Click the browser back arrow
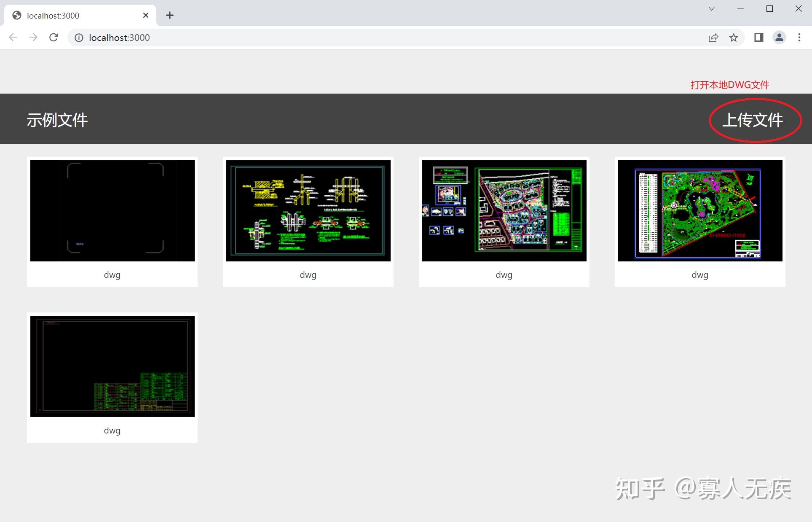The width and height of the screenshot is (812, 522). 13,38
